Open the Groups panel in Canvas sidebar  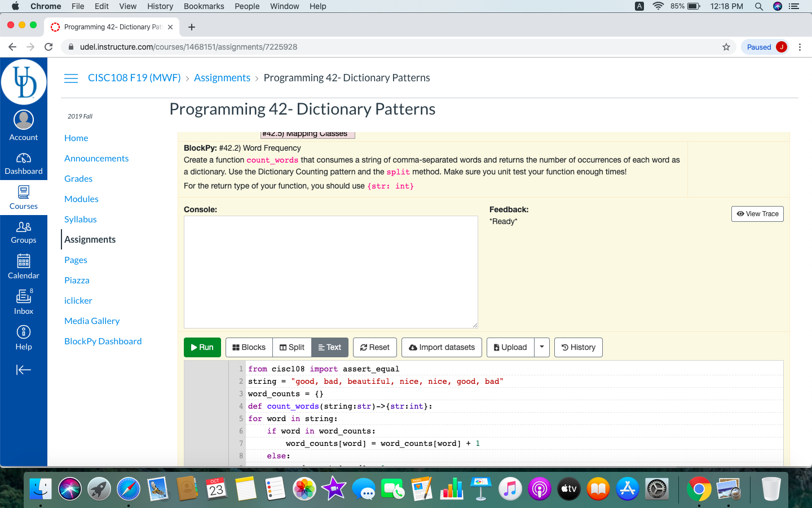(23, 232)
